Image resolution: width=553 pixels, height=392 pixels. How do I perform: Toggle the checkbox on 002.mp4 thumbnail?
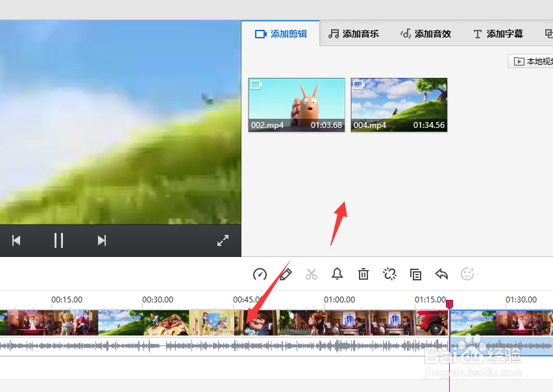(256, 84)
